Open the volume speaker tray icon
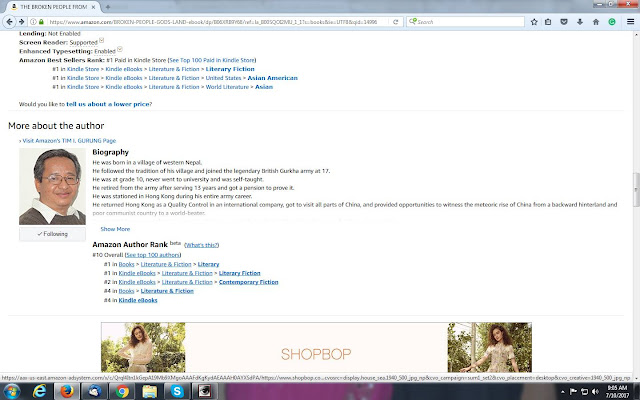This screenshot has width=640, height=400. point(595,392)
